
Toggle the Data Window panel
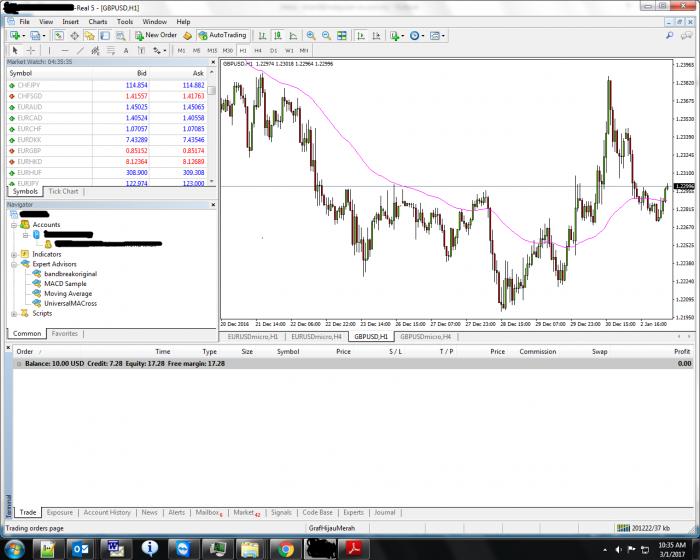pos(75,35)
